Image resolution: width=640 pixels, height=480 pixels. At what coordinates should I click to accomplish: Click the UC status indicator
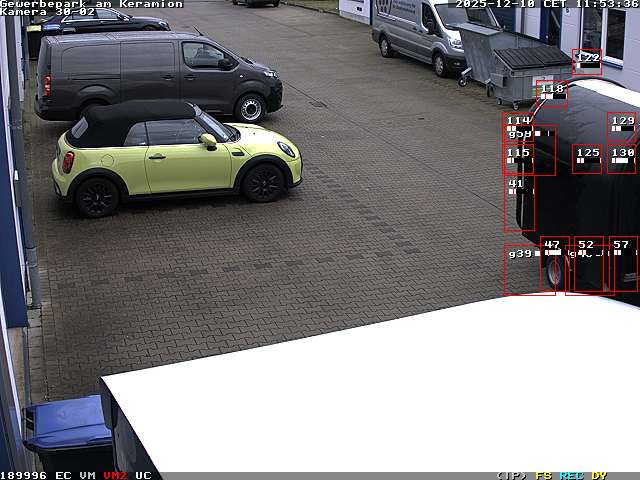(143, 475)
